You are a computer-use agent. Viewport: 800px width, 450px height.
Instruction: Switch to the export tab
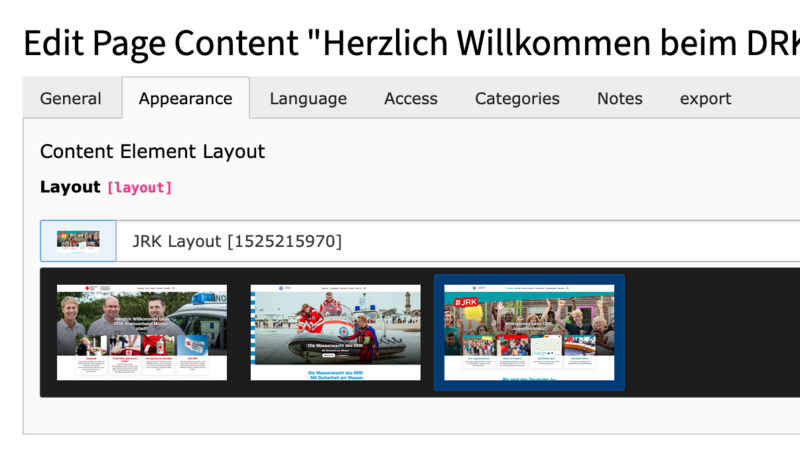(706, 98)
